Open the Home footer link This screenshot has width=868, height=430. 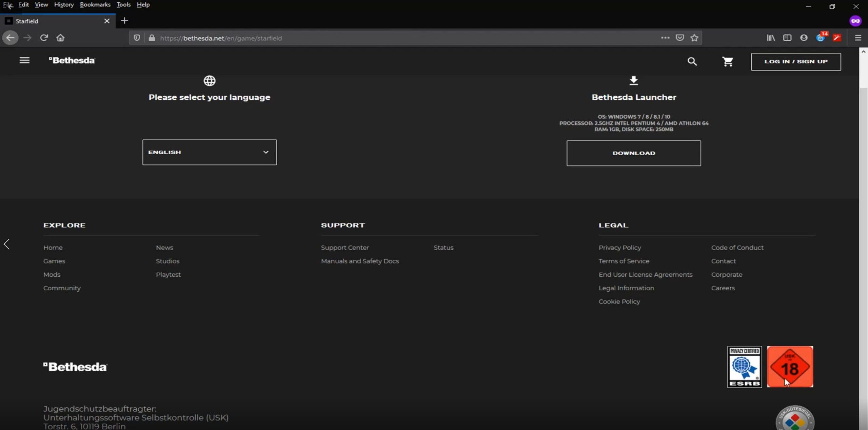click(x=53, y=248)
